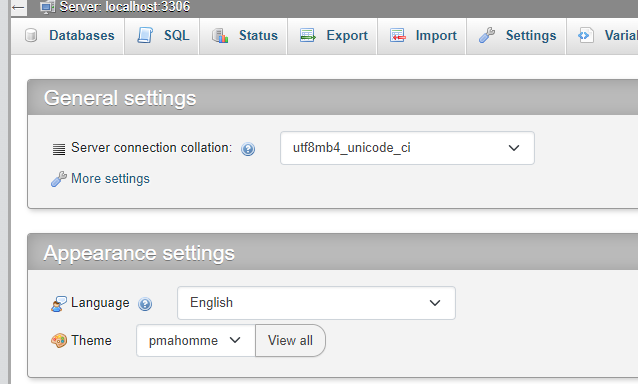Click the SQL scroll icon

point(145,35)
